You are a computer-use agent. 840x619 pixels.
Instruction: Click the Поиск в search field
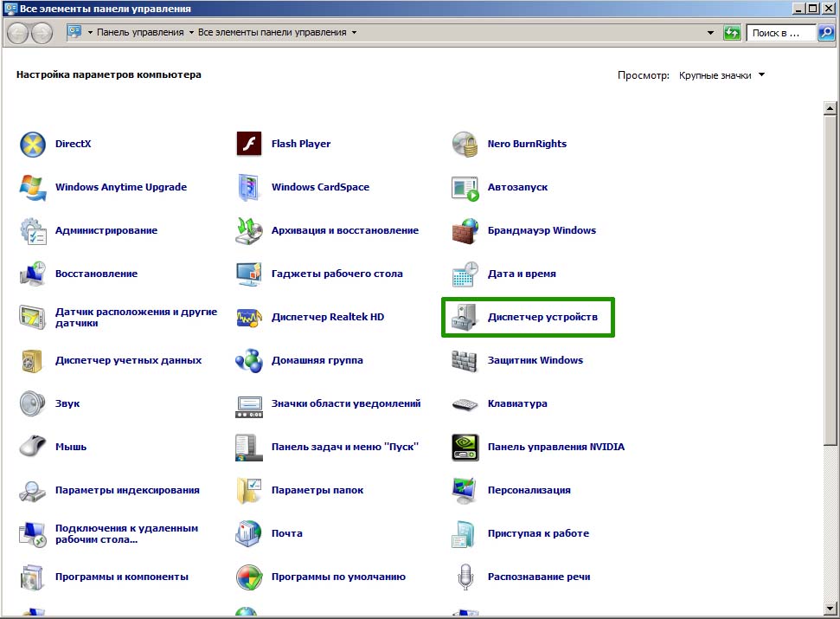pos(781,33)
